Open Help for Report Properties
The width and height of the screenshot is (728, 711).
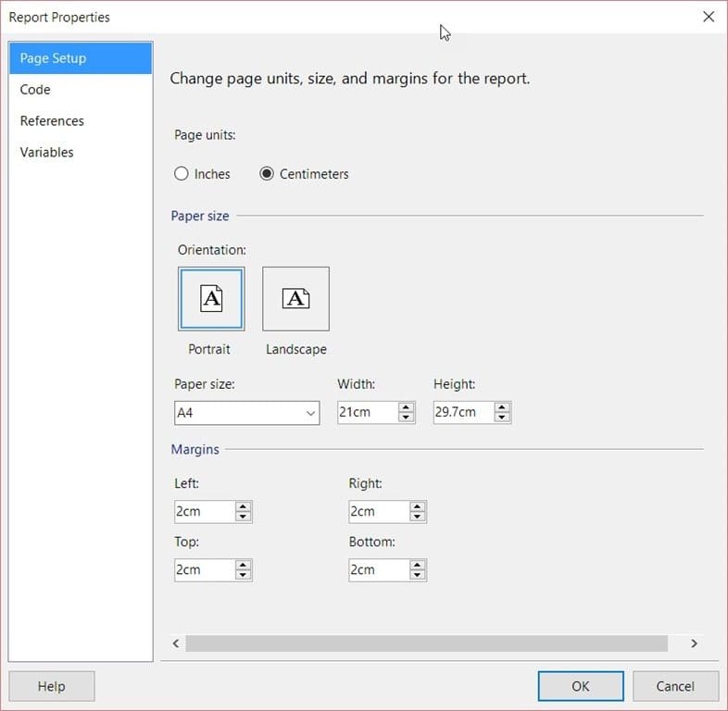coord(52,686)
